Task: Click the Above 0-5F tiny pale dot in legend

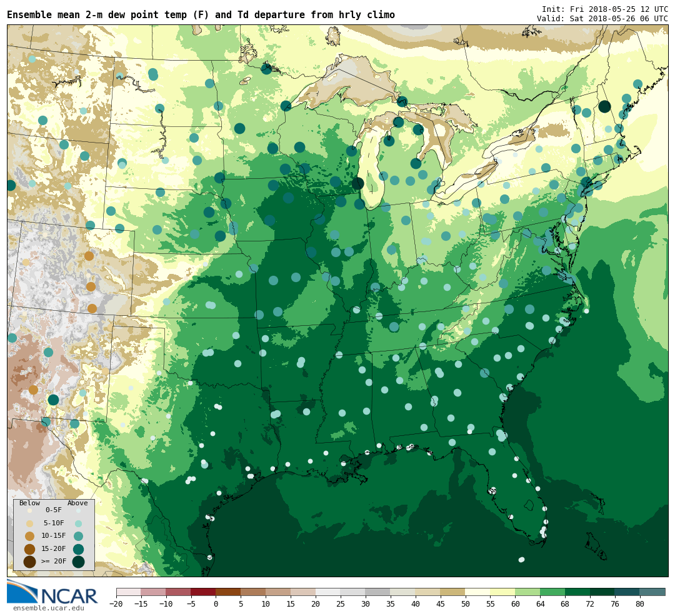Action: tap(78, 510)
